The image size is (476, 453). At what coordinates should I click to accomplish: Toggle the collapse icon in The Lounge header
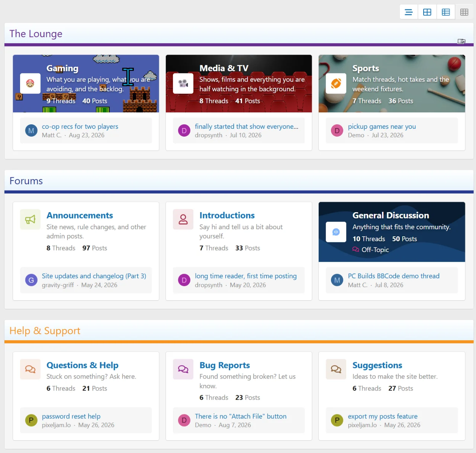[x=461, y=41]
